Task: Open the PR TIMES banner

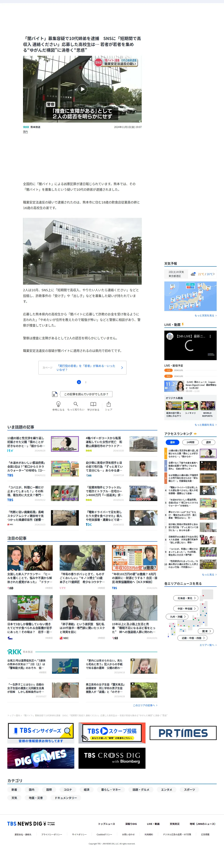Action: pos(183,733)
